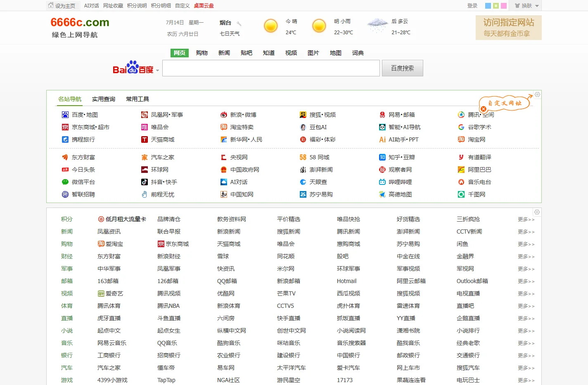
Task: Open the JD mall supermarket icon
Action: point(65,127)
